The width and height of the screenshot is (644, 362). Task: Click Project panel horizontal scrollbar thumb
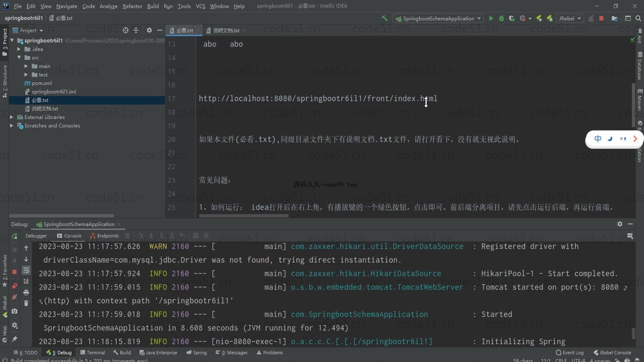pos(61,216)
